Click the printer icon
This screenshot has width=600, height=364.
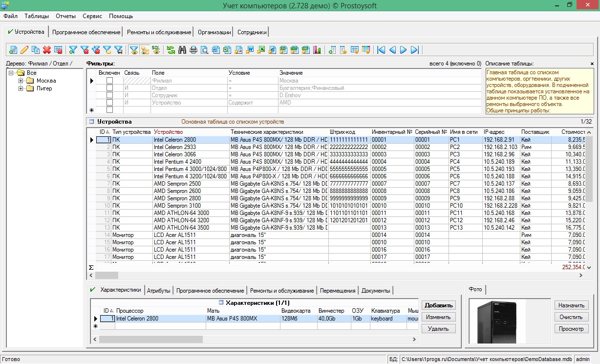(x=193, y=49)
